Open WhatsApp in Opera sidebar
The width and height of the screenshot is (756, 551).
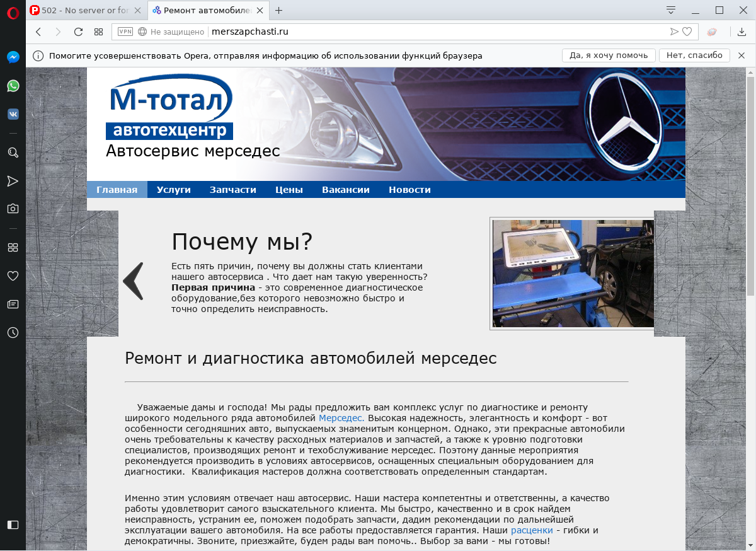(13, 86)
